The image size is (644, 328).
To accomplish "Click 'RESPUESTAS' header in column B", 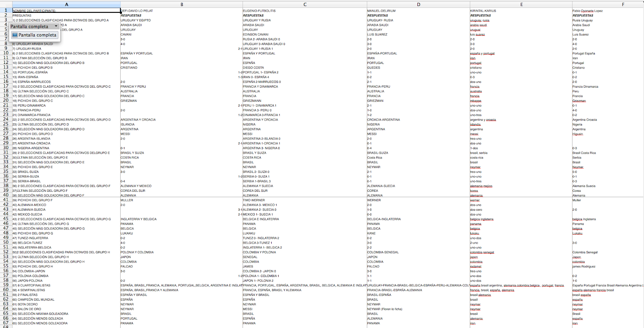I will point(131,16).
